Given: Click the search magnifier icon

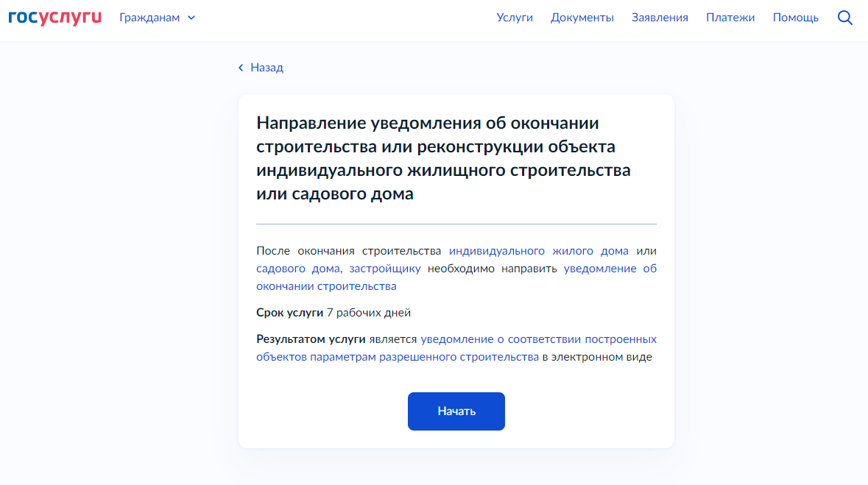Looking at the screenshot, I should [x=844, y=18].
